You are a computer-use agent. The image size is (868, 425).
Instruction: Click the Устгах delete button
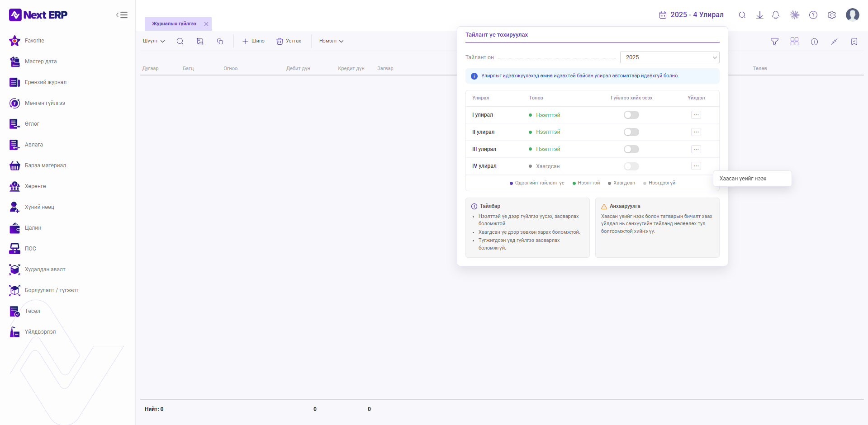289,41
